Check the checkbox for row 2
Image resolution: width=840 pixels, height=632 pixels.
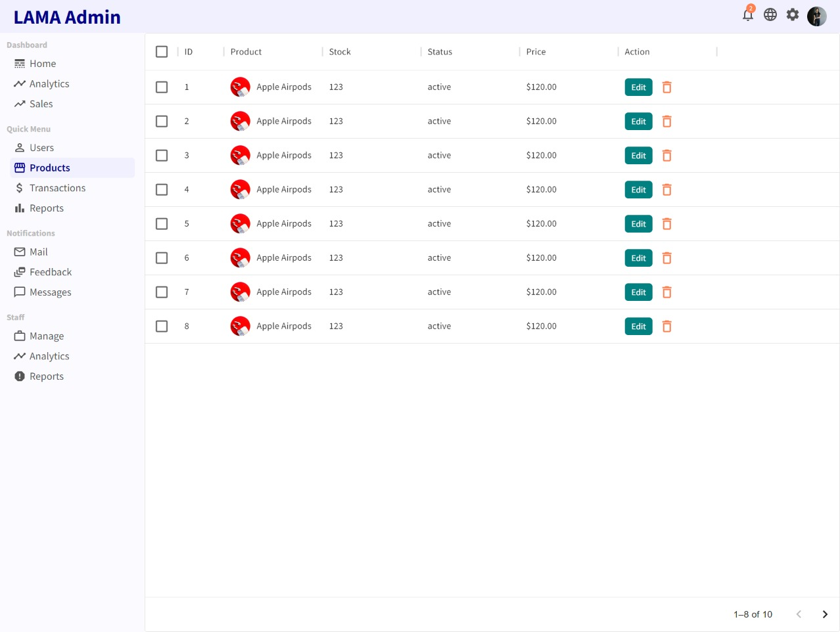162,121
